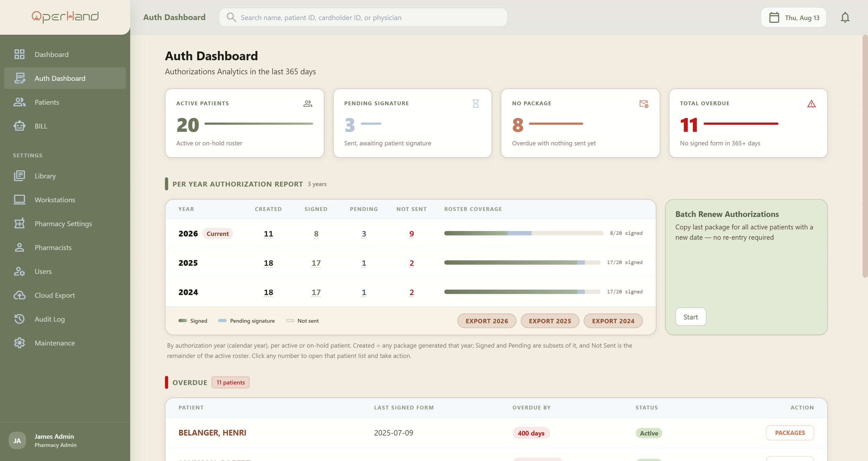Open the Audit Log page
Image resolution: width=868 pixels, height=461 pixels.
[x=65, y=319]
